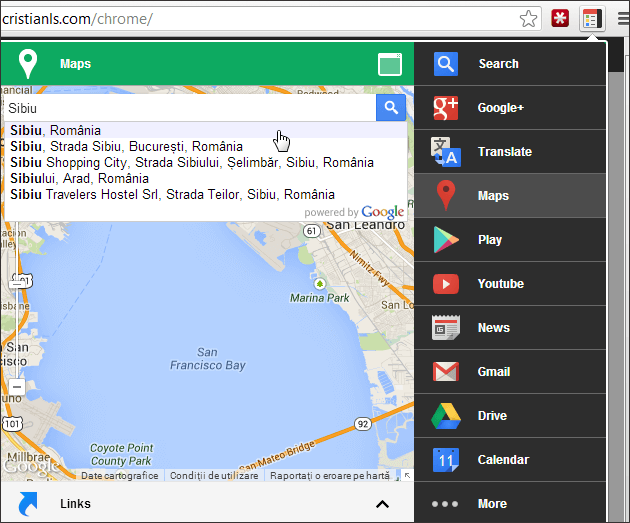The width and height of the screenshot is (630, 523).
Task: Open the More apps menu
Action: (x=445, y=504)
